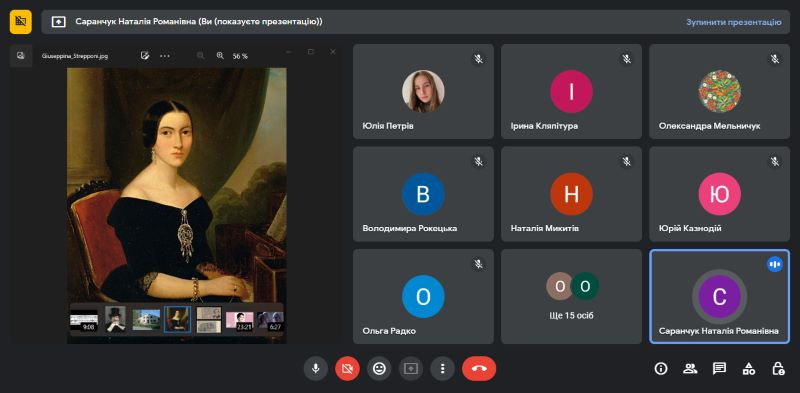Select Ольга Радко avatar with letter О
The image size is (800, 393).
click(423, 297)
